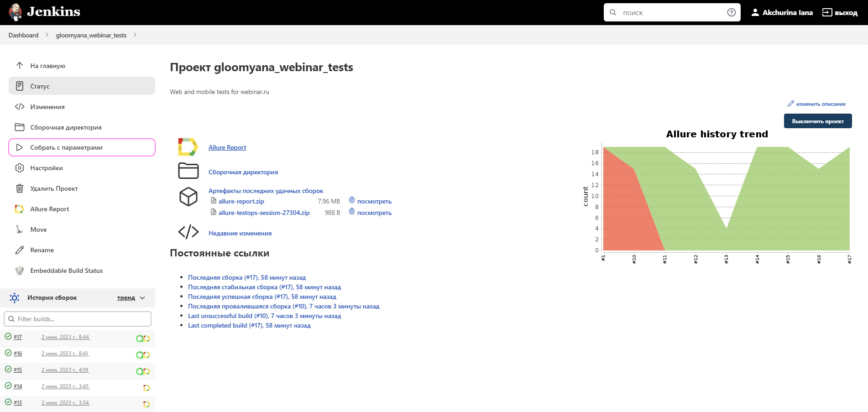This screenshot has width=868, height=412.
Task: Open the Allure Report link in main panel
Action: [227, 147]
